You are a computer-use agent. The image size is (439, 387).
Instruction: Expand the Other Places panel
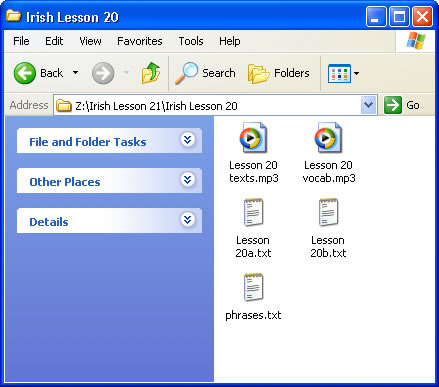click(188, 180)
